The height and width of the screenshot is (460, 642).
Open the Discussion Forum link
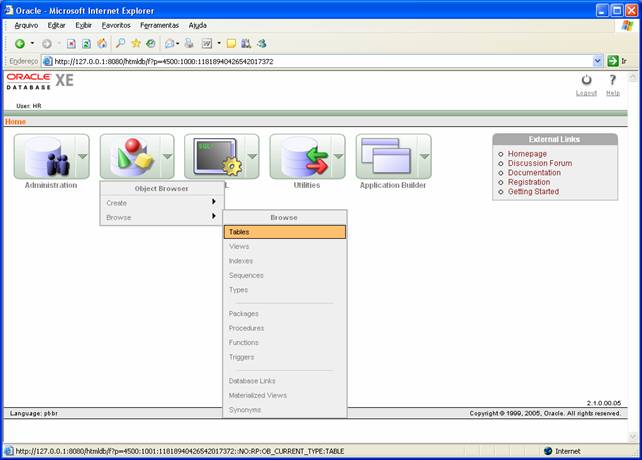[x=540, y=163]
